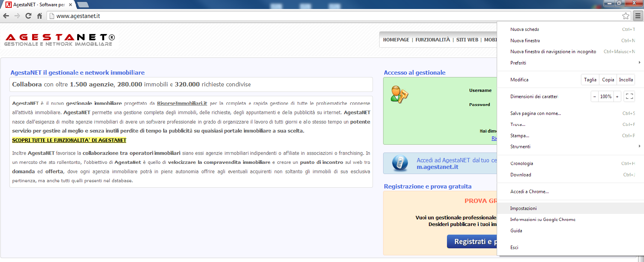Enter full screen mode from the menu

(629, 97)
